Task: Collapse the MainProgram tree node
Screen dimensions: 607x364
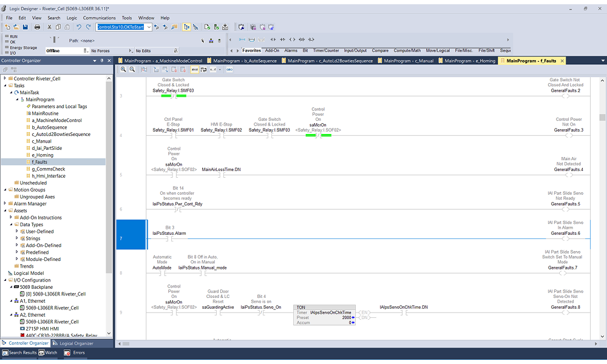Action: coord(17,99)
